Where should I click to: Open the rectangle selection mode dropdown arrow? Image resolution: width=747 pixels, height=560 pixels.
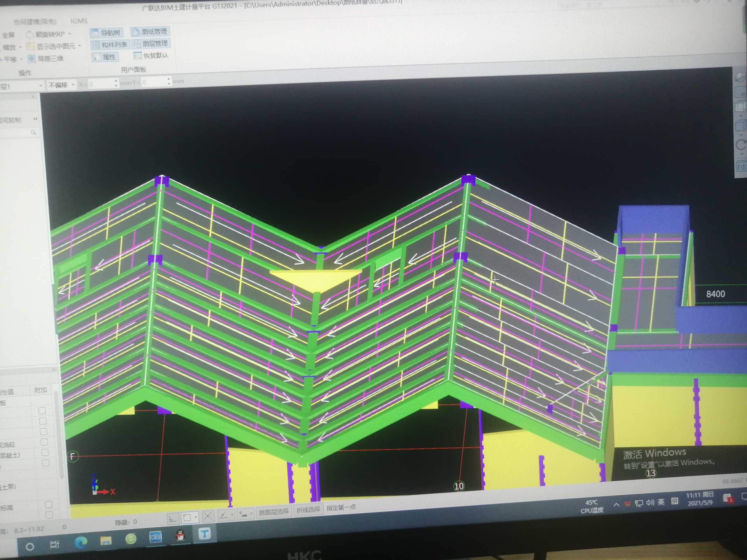click(196, 517)
